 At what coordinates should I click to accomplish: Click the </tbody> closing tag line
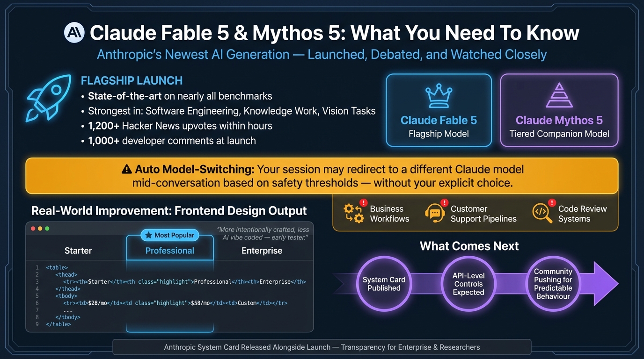(x=67, y=317)
